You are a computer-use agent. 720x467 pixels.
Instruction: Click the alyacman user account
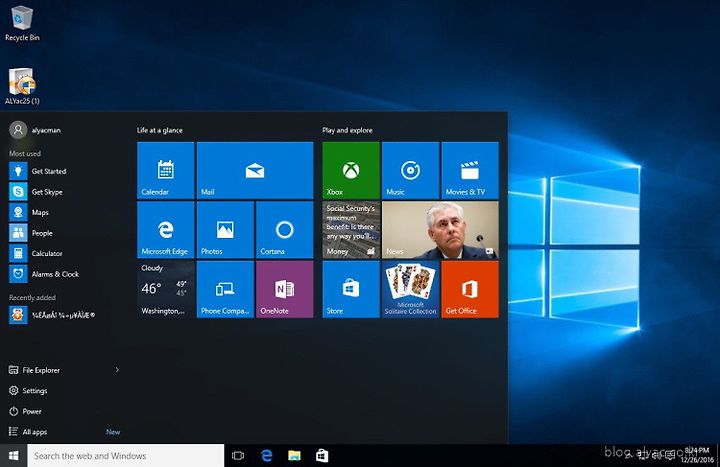(35, 130)
